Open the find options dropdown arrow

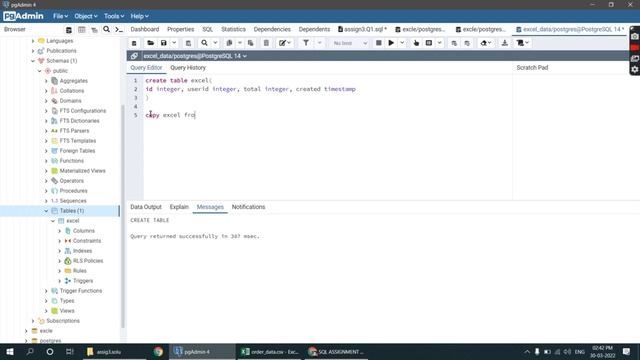[x=215, y=43]
